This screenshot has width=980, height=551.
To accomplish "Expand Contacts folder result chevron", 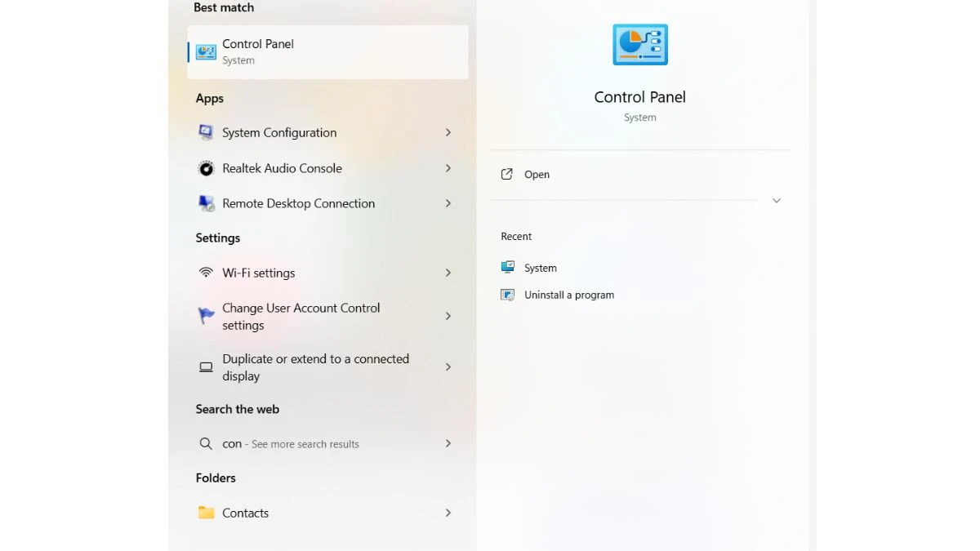I will pos(448,513).
